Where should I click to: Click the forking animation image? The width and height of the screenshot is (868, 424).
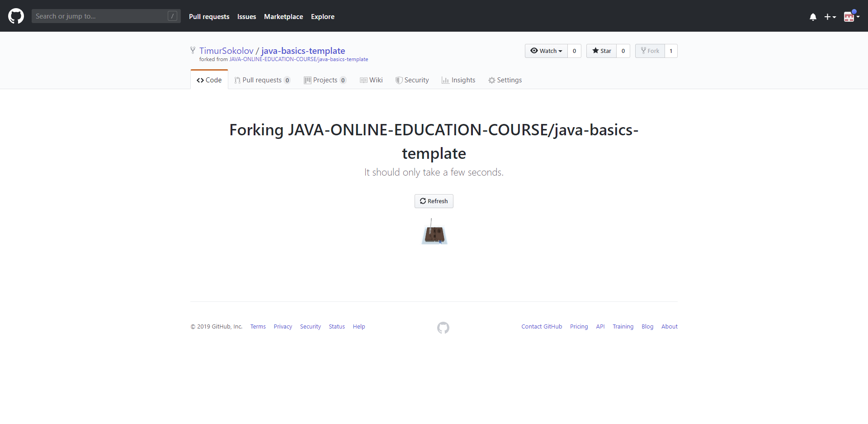[x=434, y=232]
